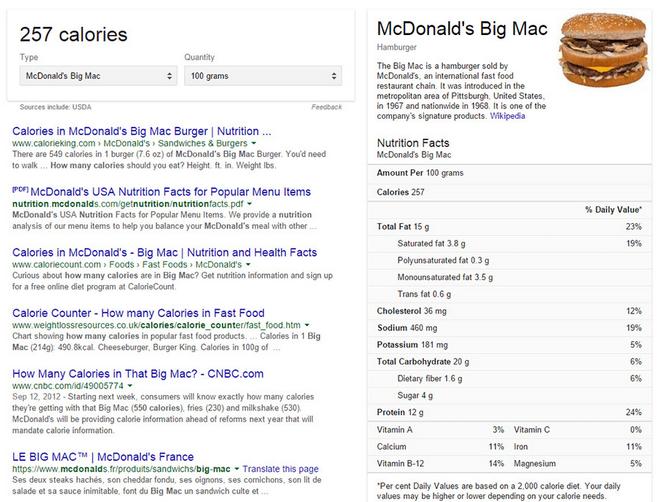
Task: Click the 'McDonald's Big Mac' knowledge panel title
Action: [x=460, y=27]
